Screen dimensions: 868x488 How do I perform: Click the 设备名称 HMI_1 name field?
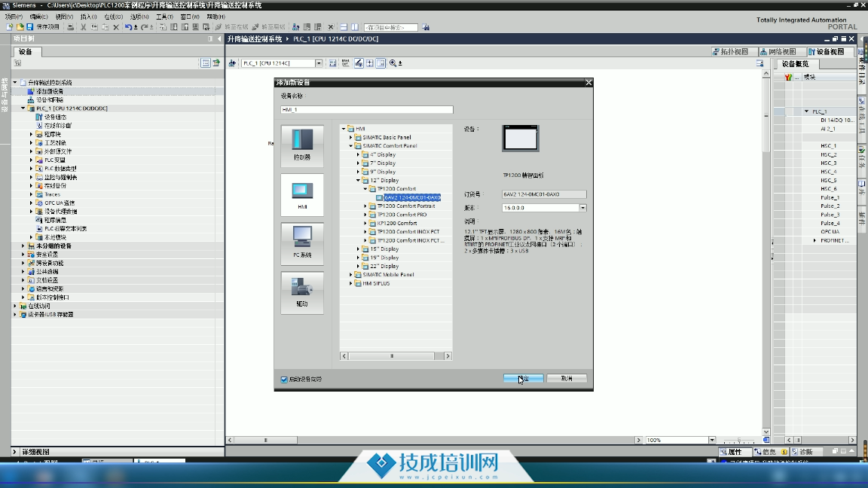367,109
